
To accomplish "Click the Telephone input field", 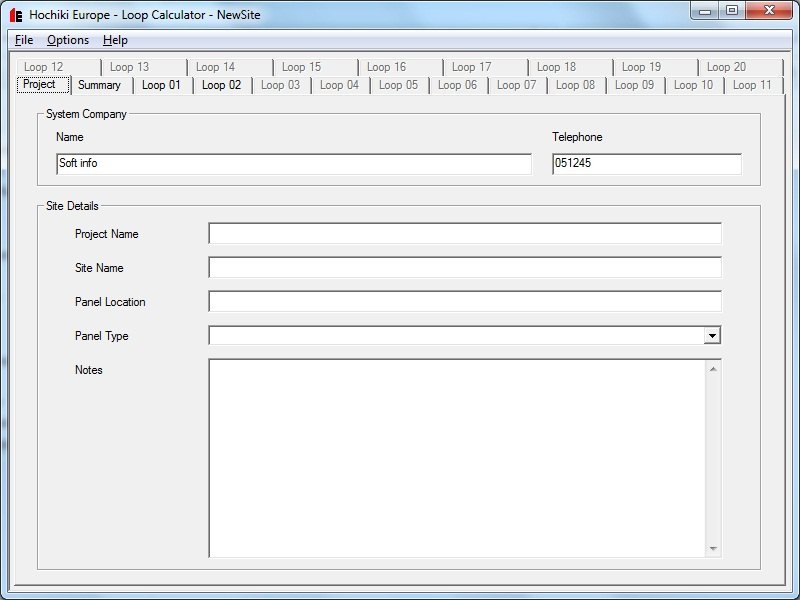I will pyautogui.click(x=647, y=164).
